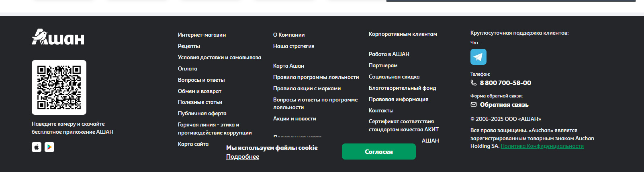Open Условия доставки и самовывоза
This screenshot has width=644, height=172.
219,57
